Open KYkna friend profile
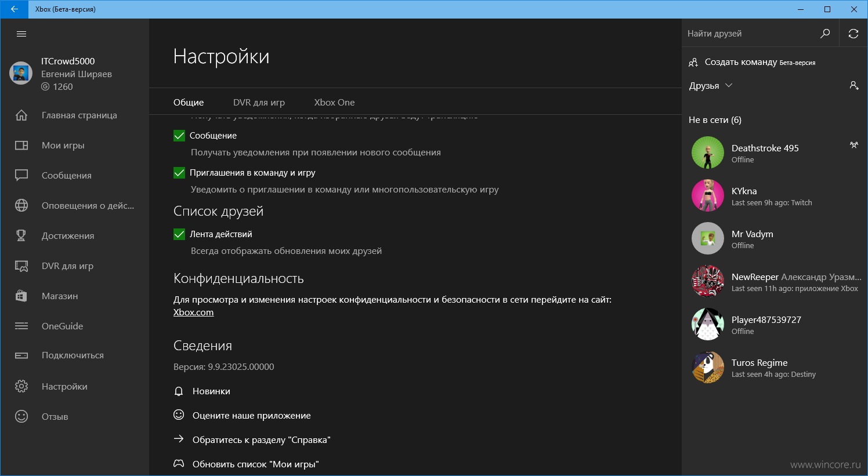 tap(775, 196)
